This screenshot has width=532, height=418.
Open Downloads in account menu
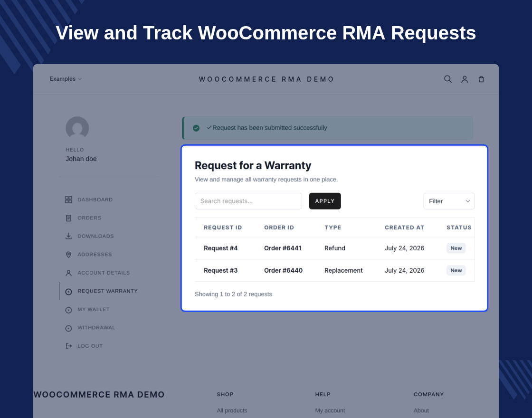(95, 236)
